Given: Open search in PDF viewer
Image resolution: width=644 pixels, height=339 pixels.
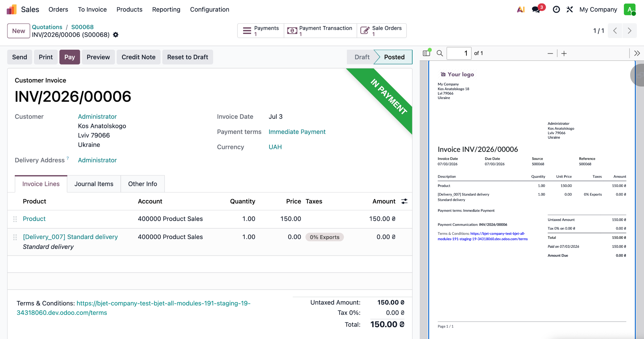Looking at the screenshot, I should (x=440, y=53).
